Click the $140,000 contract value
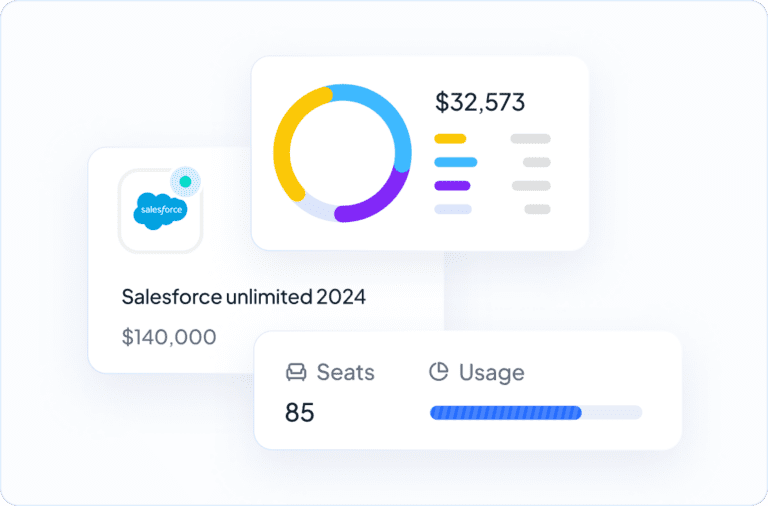 point(169,337)
